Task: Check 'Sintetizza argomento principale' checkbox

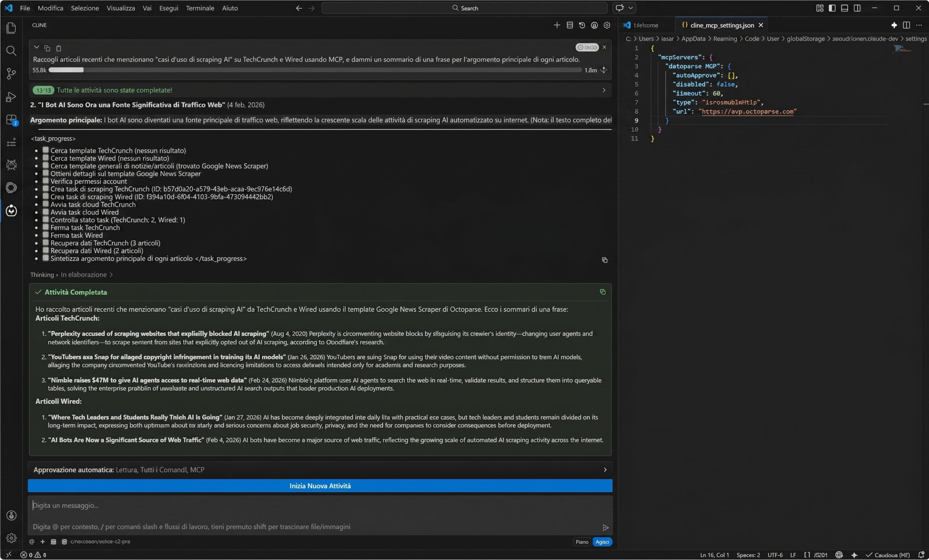Action: pos(46,258)
